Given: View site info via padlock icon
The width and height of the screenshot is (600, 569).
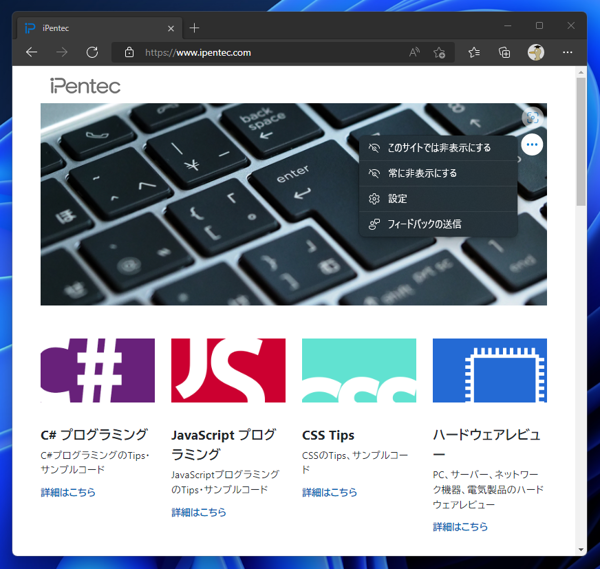Looking at the screenshot, I should pyautogui.click(x=129, y=52).
